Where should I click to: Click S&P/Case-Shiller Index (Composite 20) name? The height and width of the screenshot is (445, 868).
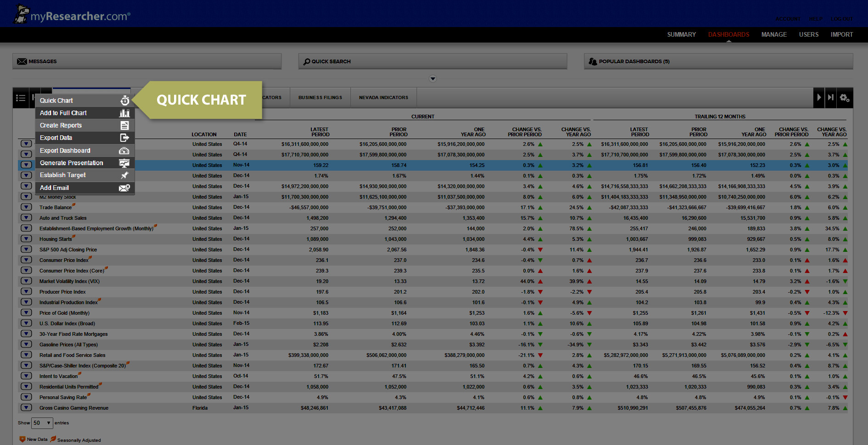[83, 366]
